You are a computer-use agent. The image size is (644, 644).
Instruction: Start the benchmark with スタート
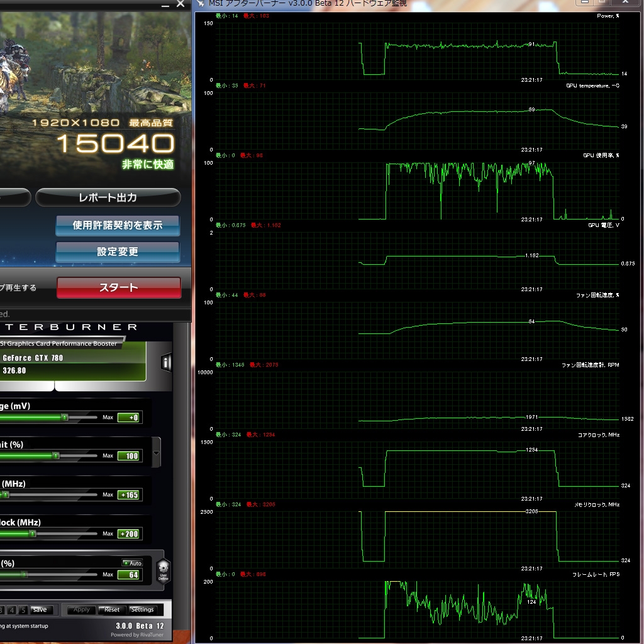pyautogui.click(x=119, y=287)
